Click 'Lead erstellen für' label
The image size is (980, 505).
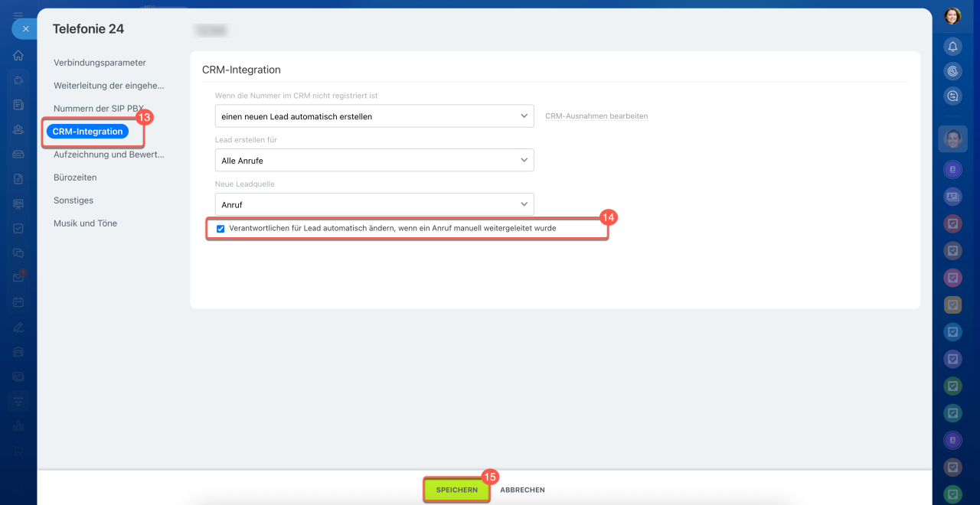246,141
